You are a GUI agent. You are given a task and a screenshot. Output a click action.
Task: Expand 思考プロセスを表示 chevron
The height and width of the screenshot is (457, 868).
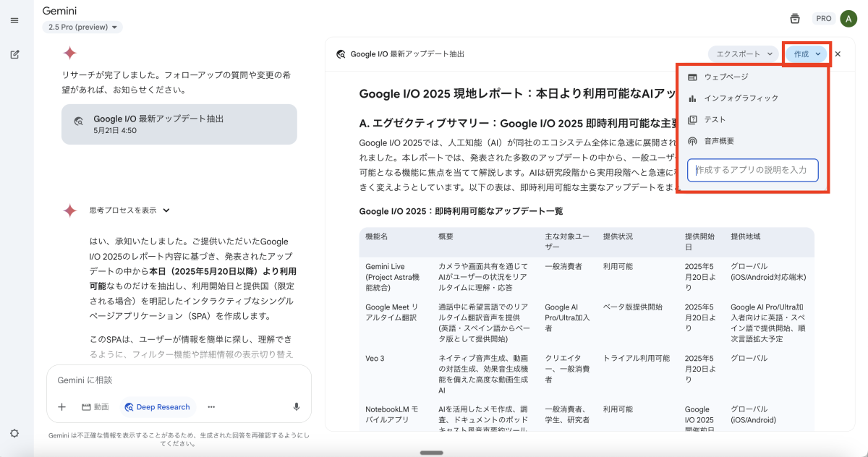coord(166,210)
